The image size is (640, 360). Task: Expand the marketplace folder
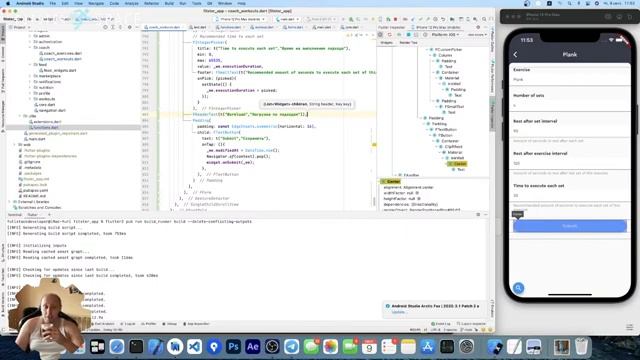pos(30,76)
